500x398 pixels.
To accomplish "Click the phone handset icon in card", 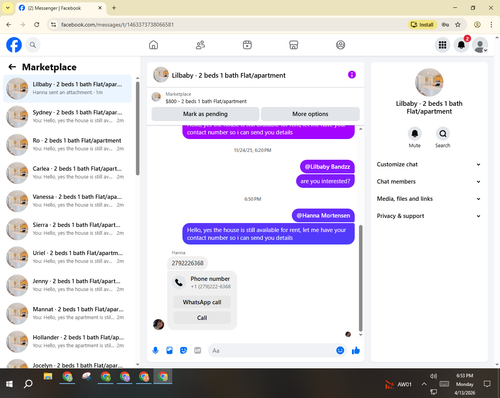I will (179, 283).
